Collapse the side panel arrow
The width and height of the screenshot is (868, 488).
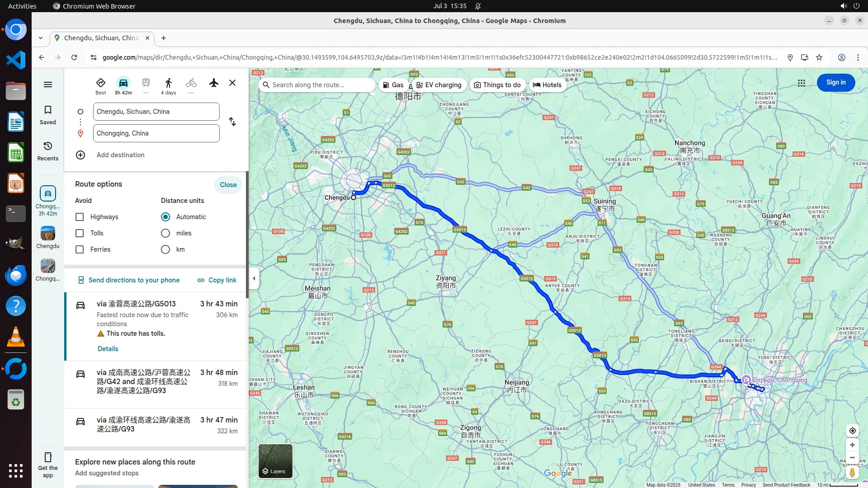pyautogui.click(x=254, y=278)
